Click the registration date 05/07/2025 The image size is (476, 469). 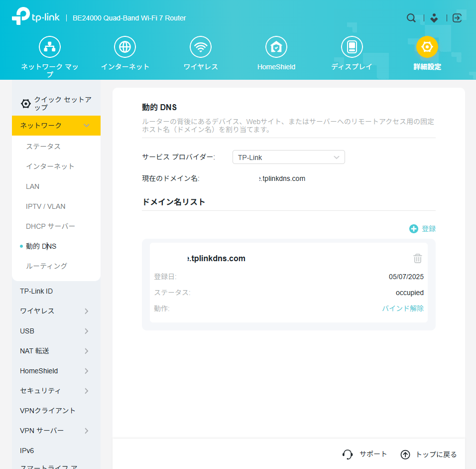coord(406,277)
